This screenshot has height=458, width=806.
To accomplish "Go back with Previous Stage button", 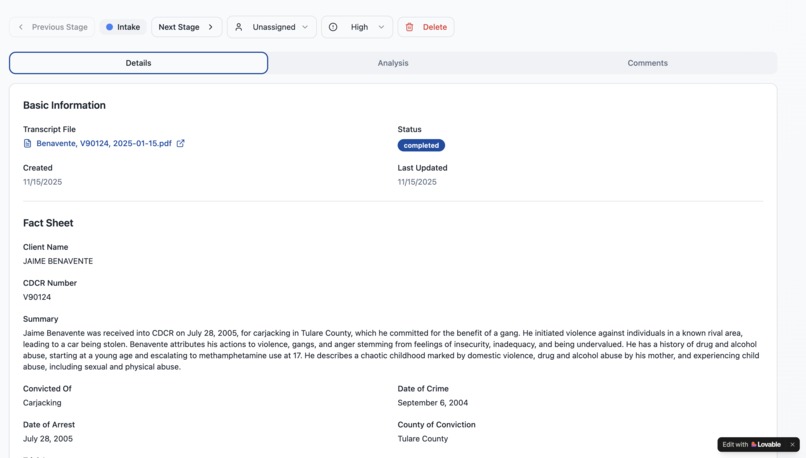I will point(52,27).
